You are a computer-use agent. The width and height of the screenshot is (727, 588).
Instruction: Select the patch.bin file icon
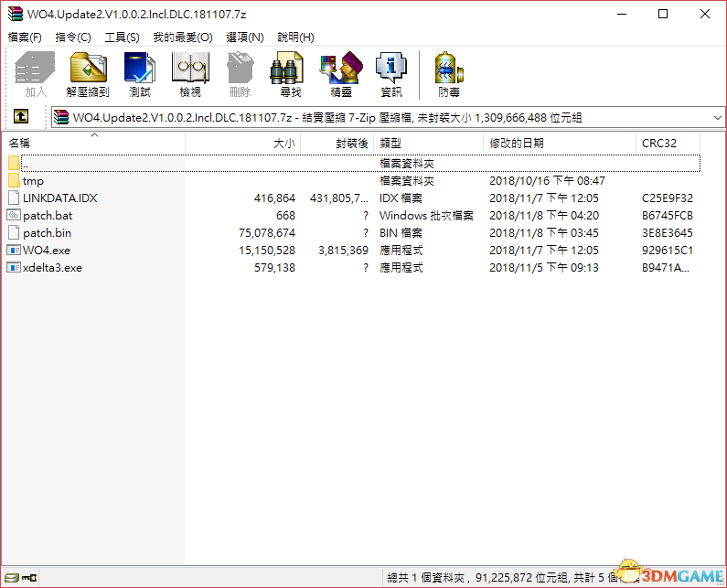point(14,233)
